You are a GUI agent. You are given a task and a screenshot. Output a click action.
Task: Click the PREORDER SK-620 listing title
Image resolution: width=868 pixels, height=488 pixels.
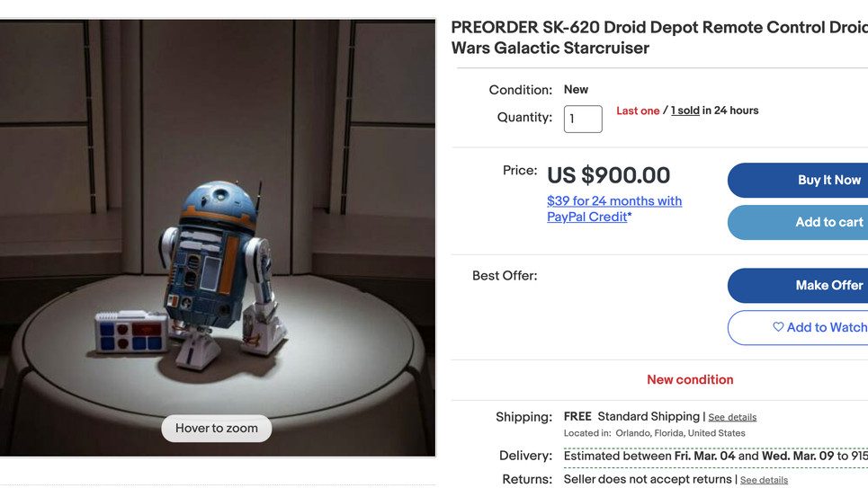pos(658,38)
